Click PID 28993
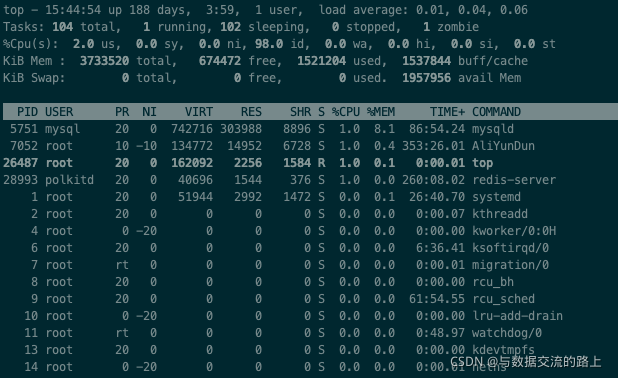This screenshot has width=618, height=378. pos(20,180)
